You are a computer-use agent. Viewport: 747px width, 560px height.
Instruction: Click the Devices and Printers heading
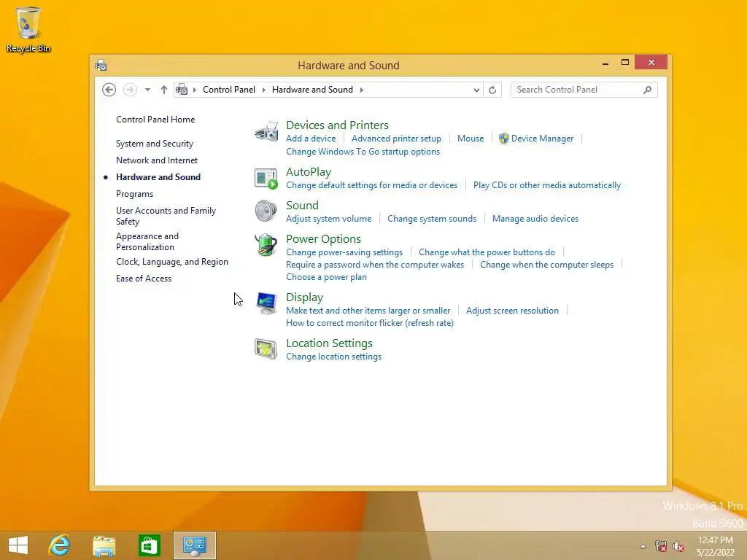(337, 125)
